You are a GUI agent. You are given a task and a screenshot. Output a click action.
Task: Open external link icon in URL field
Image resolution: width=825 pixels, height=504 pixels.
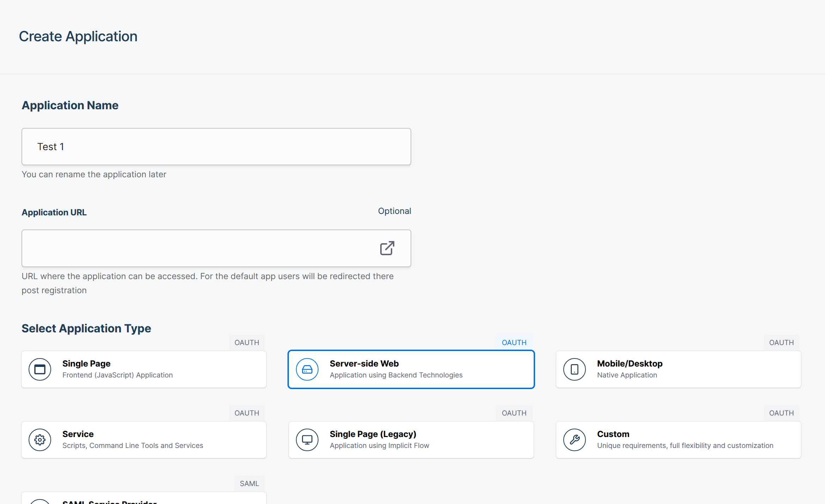(387, 248)
